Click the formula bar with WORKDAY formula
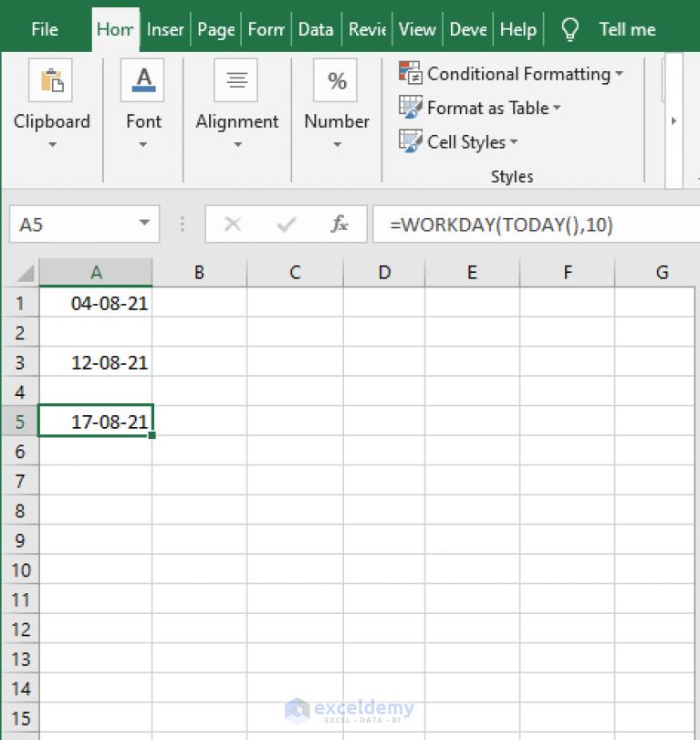 [537, 224]
